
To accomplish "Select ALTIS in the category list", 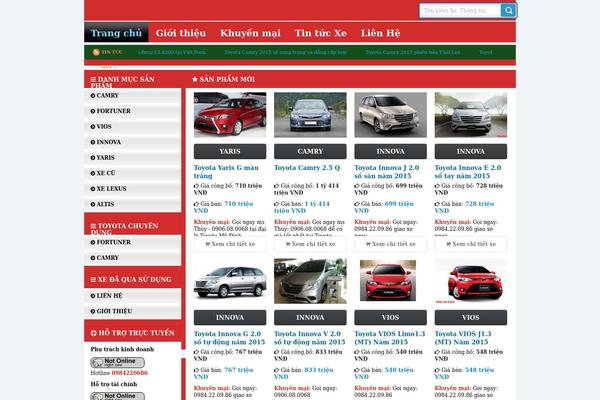I will pyautogui.click(x=132, y=204).
